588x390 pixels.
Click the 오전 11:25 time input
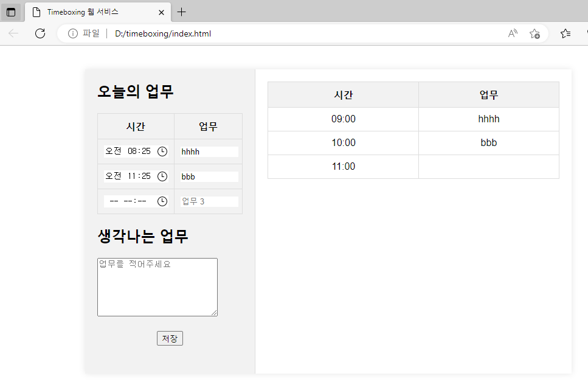click(x=136, y=176)
